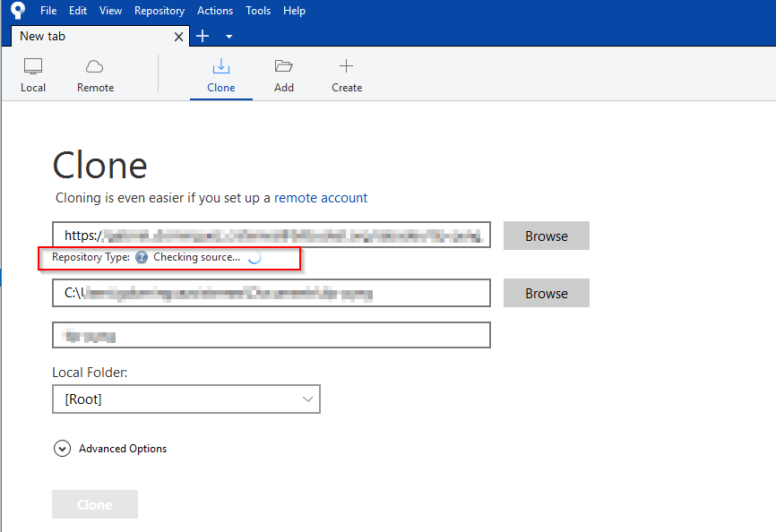This screenshot has height=532, width=776.
Task: Open a new tab with plus icon
Action: (203, 36)
